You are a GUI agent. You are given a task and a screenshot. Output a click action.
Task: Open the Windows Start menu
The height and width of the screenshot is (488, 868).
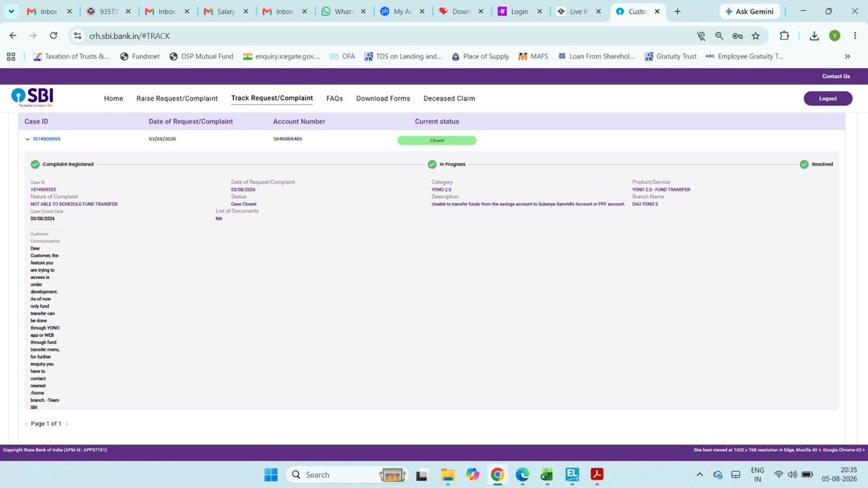coord(271,474)
